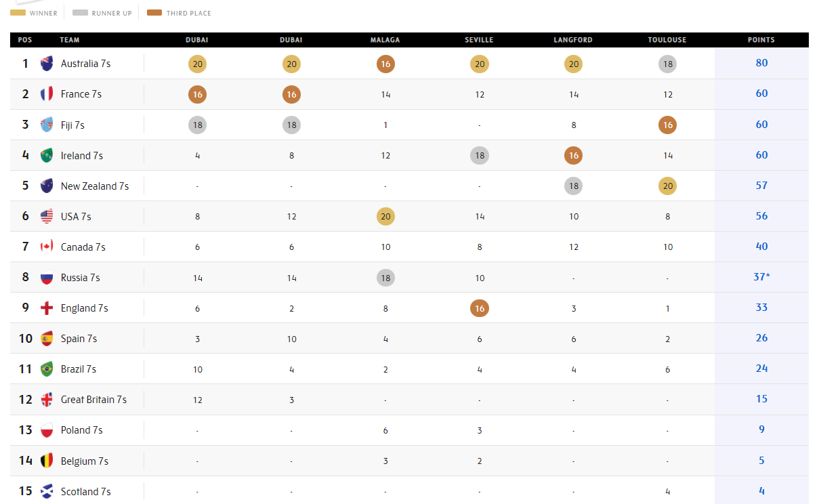The width and height of the screenshot is (819, 504).
Task: Click the USA 7s flag icon
Action: click(47, 216)
